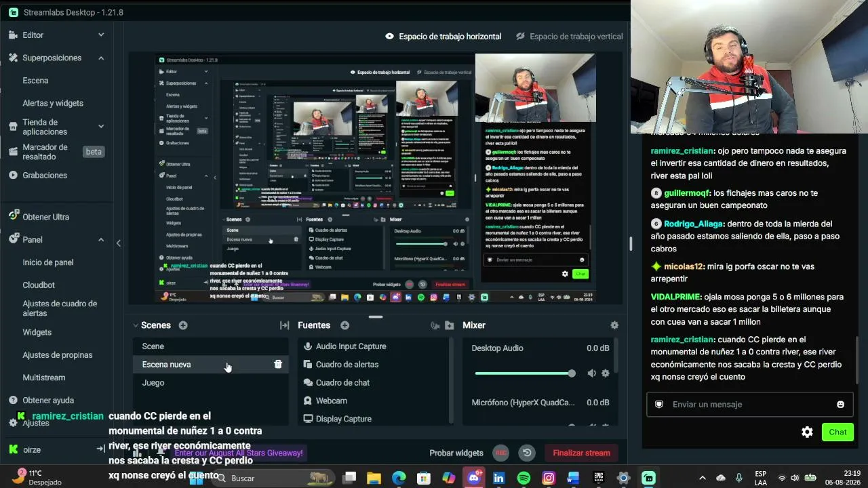The width and height of the screenshot is (868, 488).
Task: Send message with the green Chat button
Action: coord(837,432)
